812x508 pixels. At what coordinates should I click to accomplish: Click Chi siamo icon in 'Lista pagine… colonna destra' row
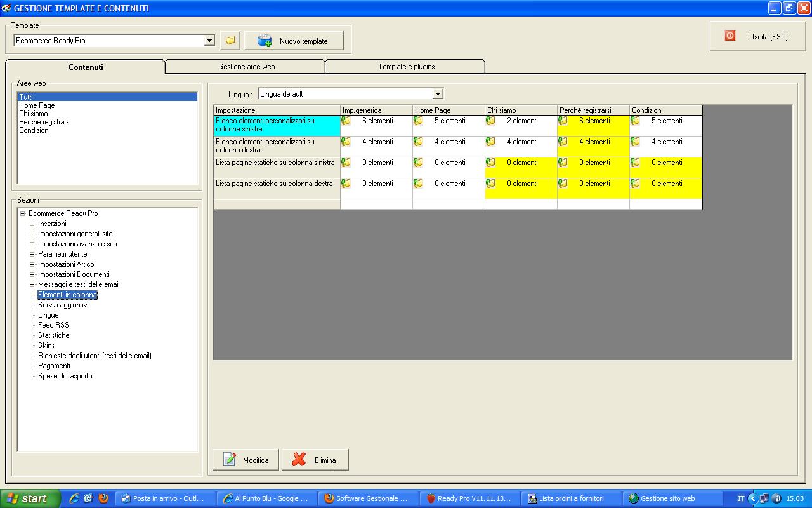coord(490,184)
